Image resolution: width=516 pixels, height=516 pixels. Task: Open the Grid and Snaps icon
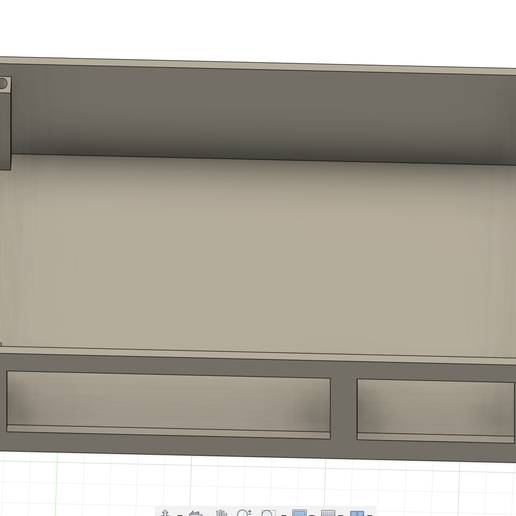(x=328, y=513)
